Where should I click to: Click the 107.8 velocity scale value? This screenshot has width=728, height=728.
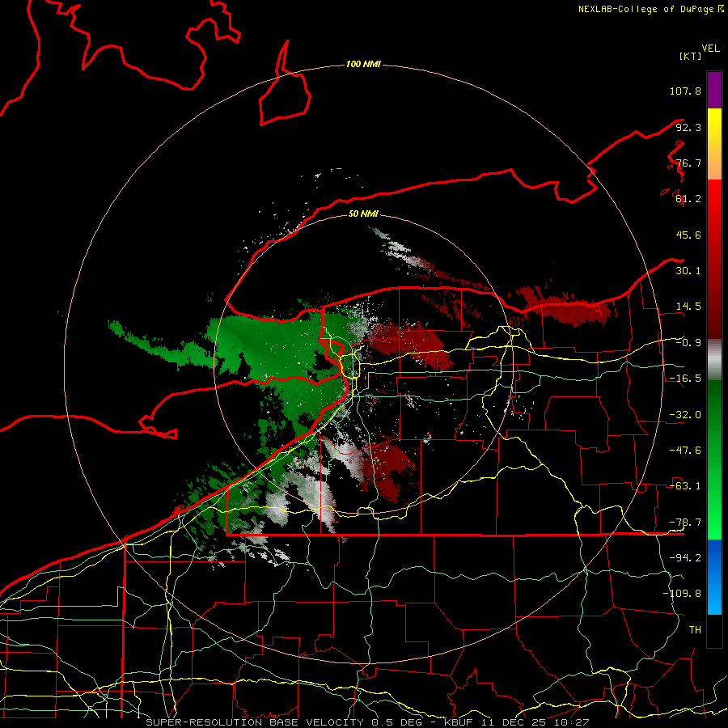[x=685, y=91]
